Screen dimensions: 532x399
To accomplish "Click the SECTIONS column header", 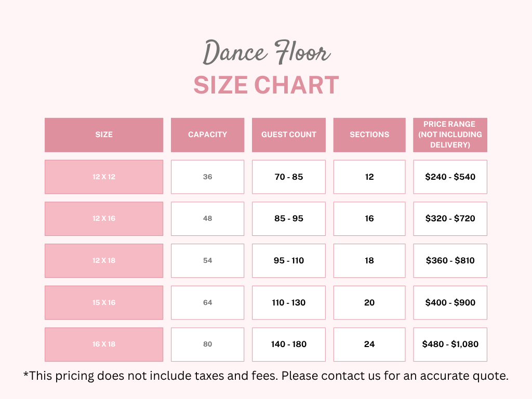I will 369,135.
